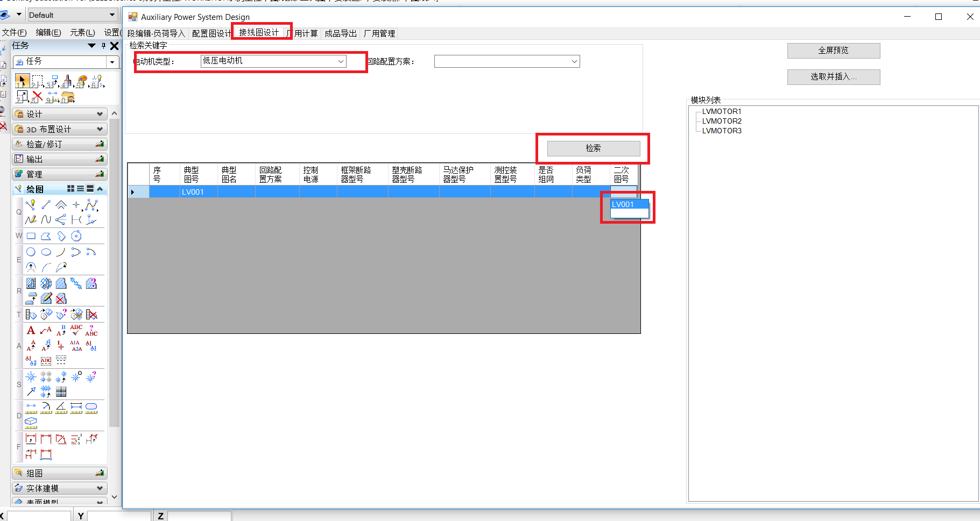Choose the red X Delete Element tool
Viewport: 980px width, 521px height.
point(37,97)
